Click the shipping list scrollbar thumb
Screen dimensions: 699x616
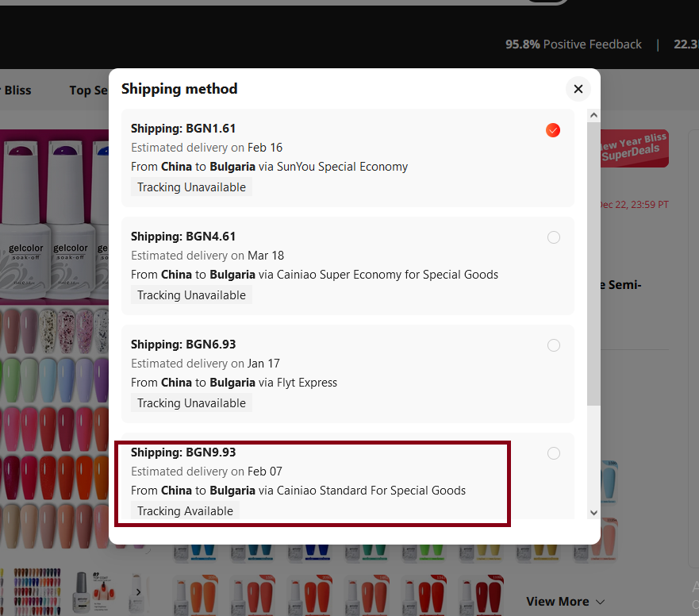point(593,262)
